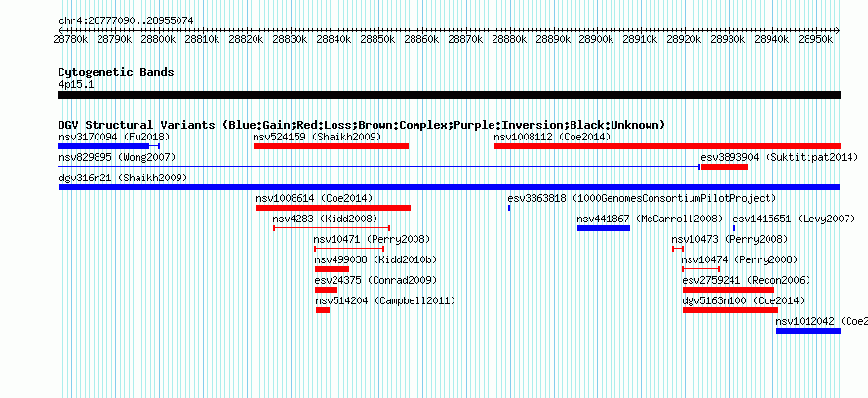Screen dimensions: 868x398
Task: Open nsv10473 (Perry2008) label
Action: tap(730, 239)
